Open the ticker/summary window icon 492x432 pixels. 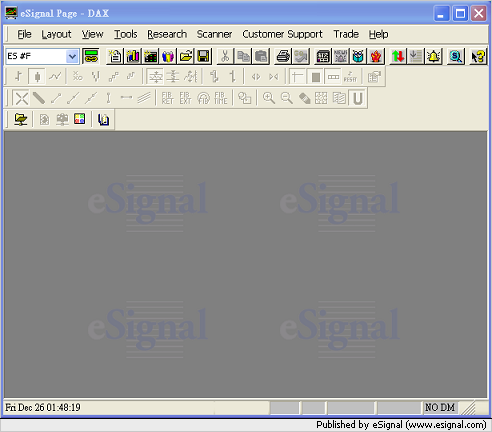pyautogui.click(x=323, y=56)
